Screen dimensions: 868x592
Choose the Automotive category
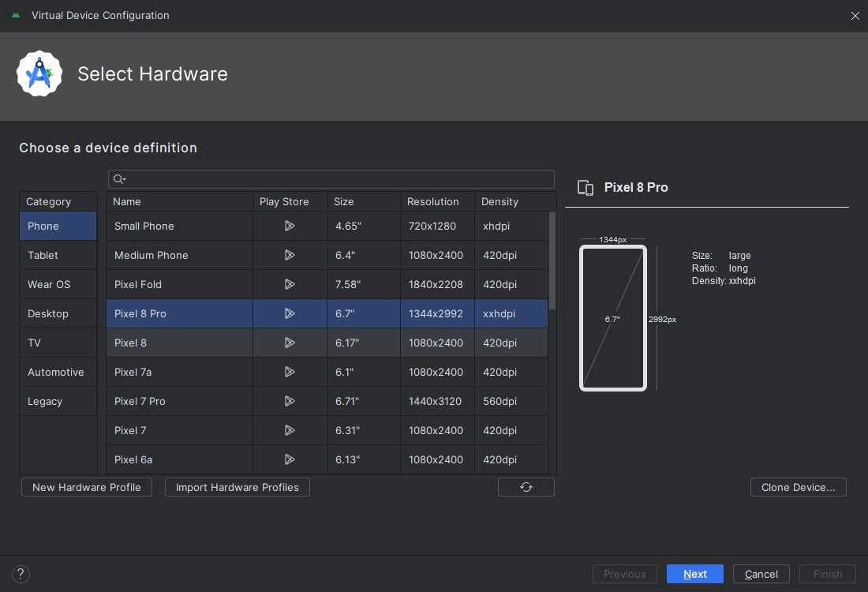pyautogui.click(x=55, y=372)
